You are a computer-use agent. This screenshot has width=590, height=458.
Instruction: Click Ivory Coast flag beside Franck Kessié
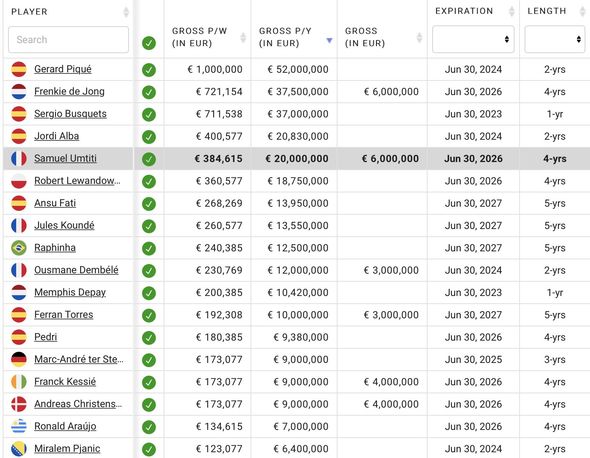(x=19, y=382)
